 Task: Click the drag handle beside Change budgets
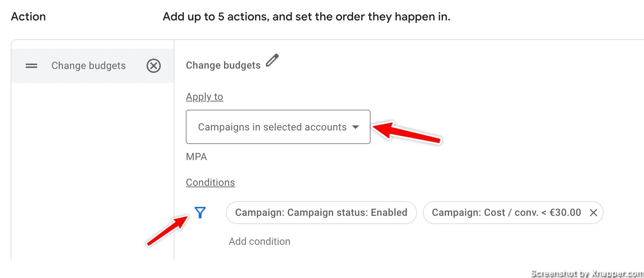pos(31,66)
